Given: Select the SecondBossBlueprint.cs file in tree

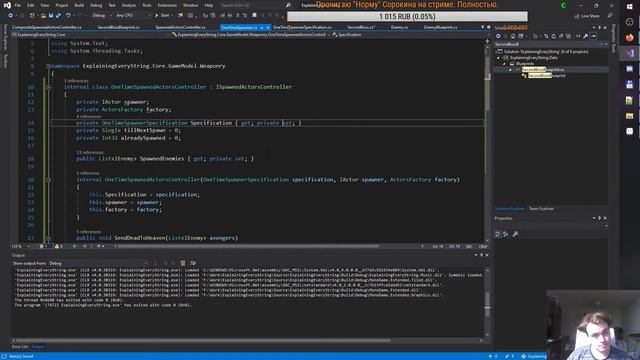Looking at the screenshot, I should pyautogui.click(x=543, y=70).
